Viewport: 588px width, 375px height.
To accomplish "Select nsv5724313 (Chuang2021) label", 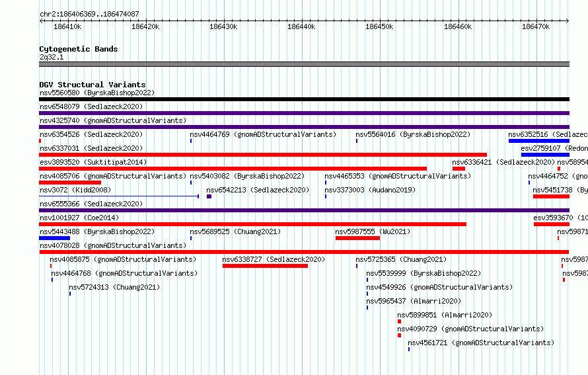I will coord(114,287).
